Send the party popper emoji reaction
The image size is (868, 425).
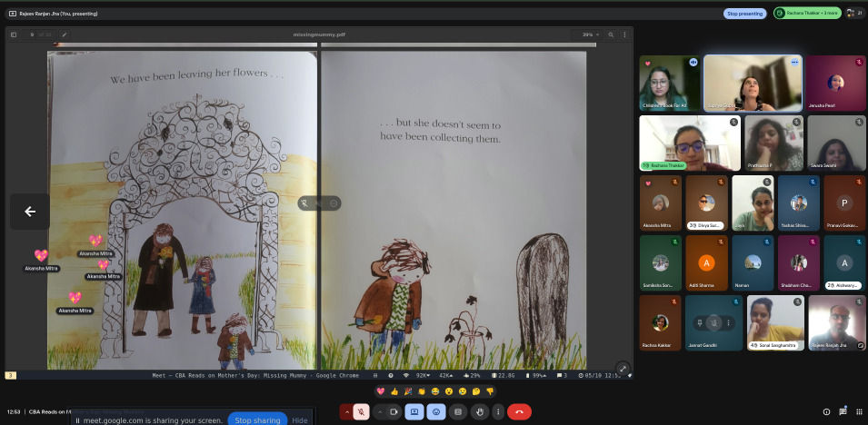tap(408, 391)
